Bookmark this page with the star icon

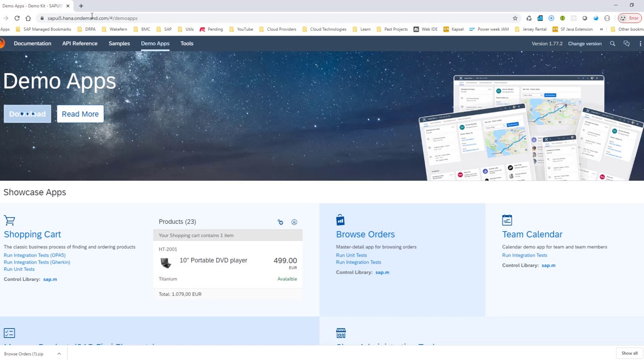click(515, 18)
